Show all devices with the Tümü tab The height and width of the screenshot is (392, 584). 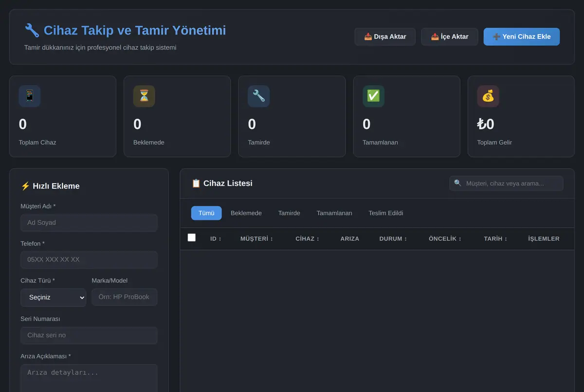(206, 213)
